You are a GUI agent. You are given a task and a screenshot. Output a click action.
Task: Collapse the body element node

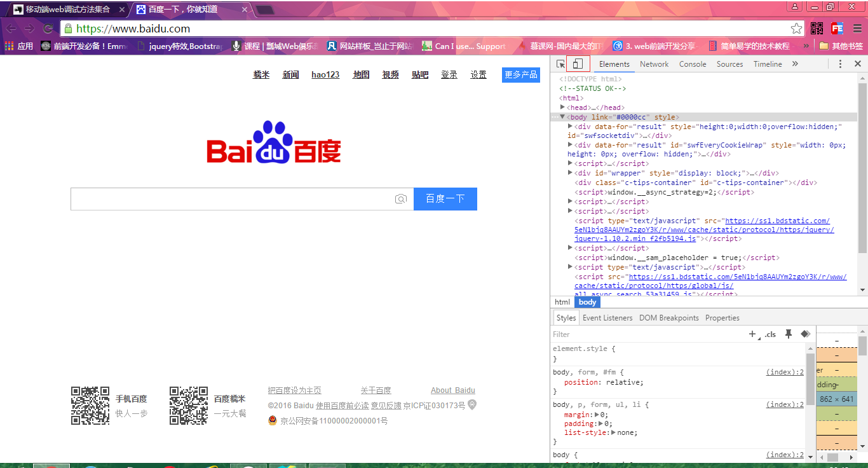click(x=562, y=117)
